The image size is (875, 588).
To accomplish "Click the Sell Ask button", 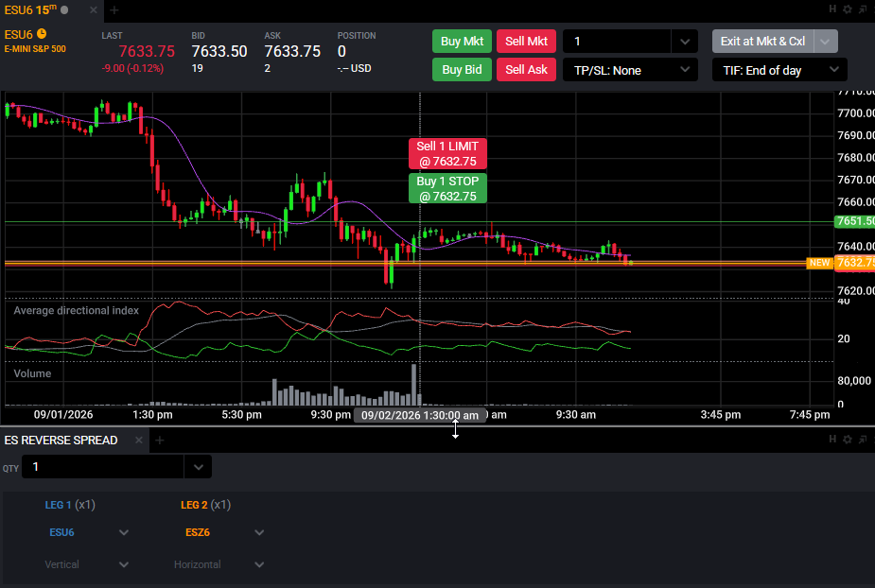I will tap(526, 70).
